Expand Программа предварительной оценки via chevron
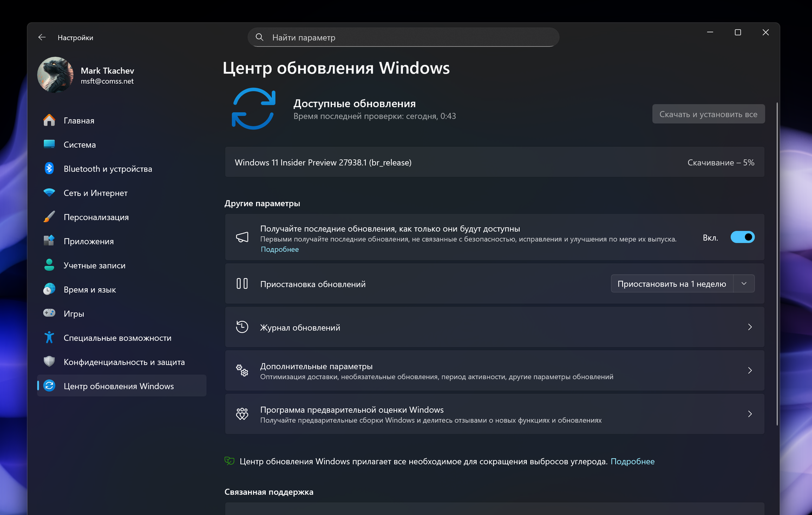This screenshot has width=812, height=515. pyautogui.click(x=750, y=414)
